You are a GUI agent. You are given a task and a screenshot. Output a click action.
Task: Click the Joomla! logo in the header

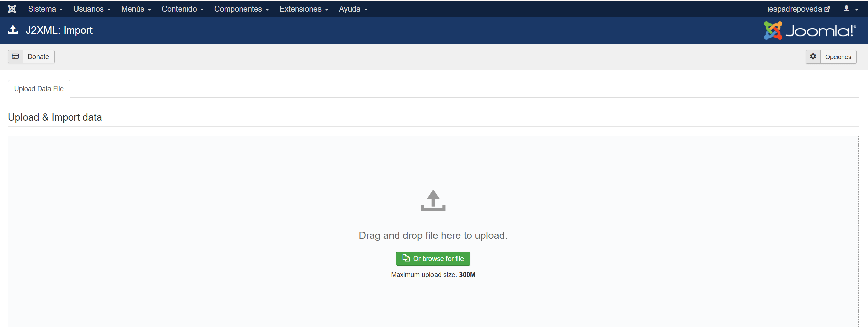coord(810,30)
